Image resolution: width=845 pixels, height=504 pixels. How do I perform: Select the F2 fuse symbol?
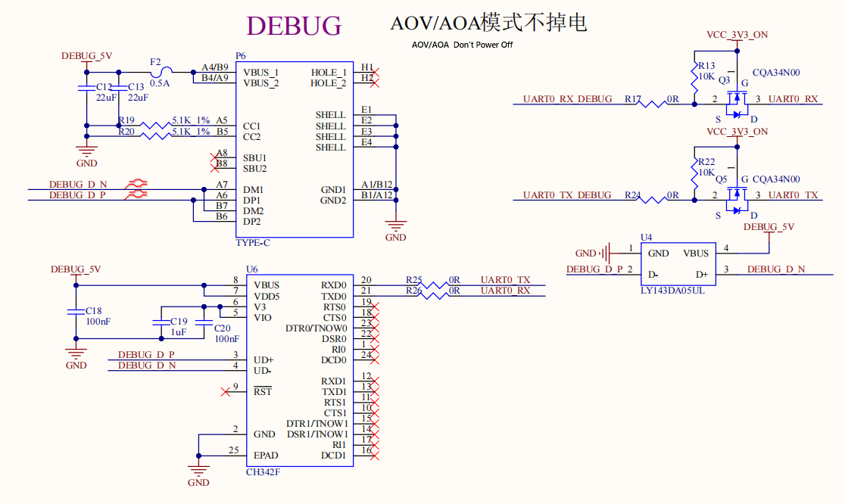coord(161,72)
